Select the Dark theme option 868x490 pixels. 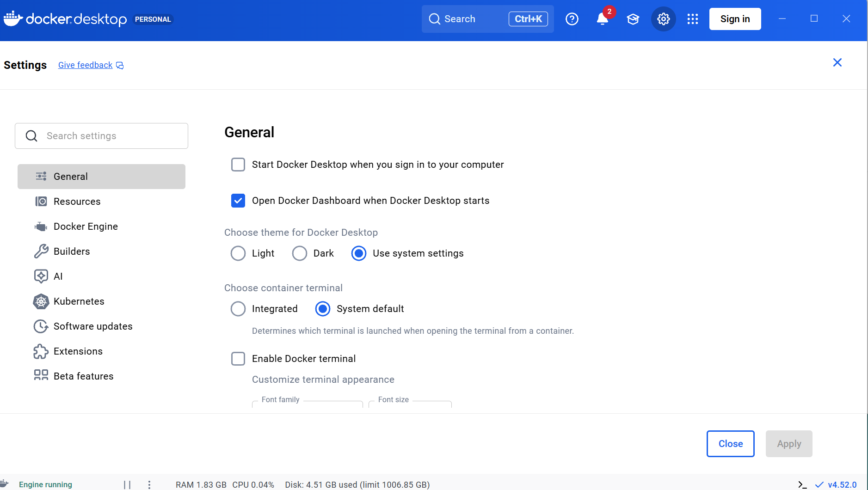tap(300, 253)
